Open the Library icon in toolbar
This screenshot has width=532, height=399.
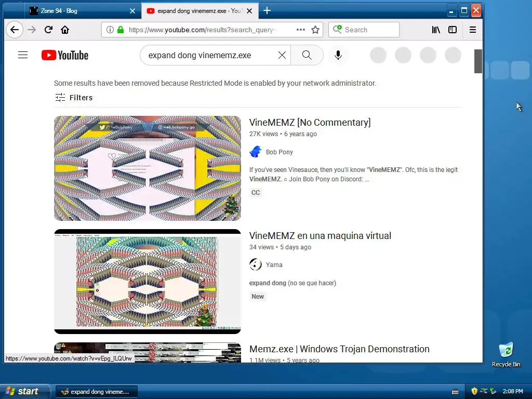[x=436, y=30]
